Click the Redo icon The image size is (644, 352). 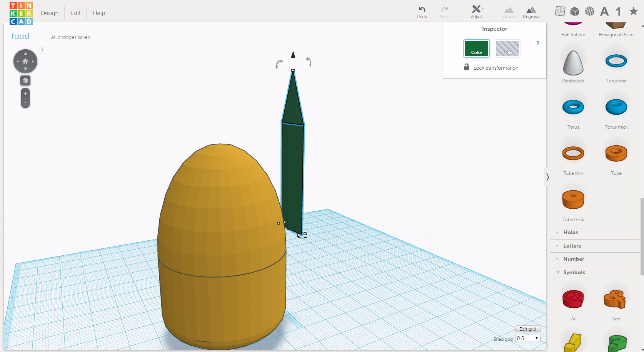tap(444, 12)
